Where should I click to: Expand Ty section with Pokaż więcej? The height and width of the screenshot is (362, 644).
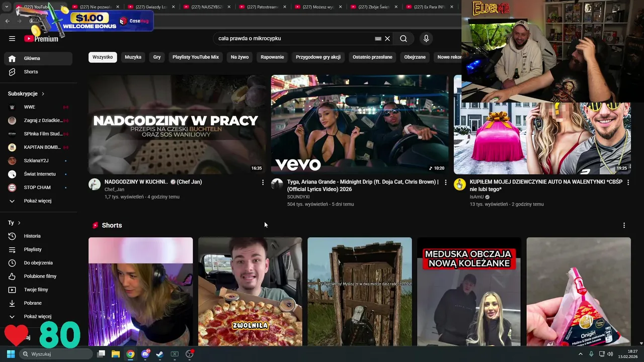click(x=38, y=316)
